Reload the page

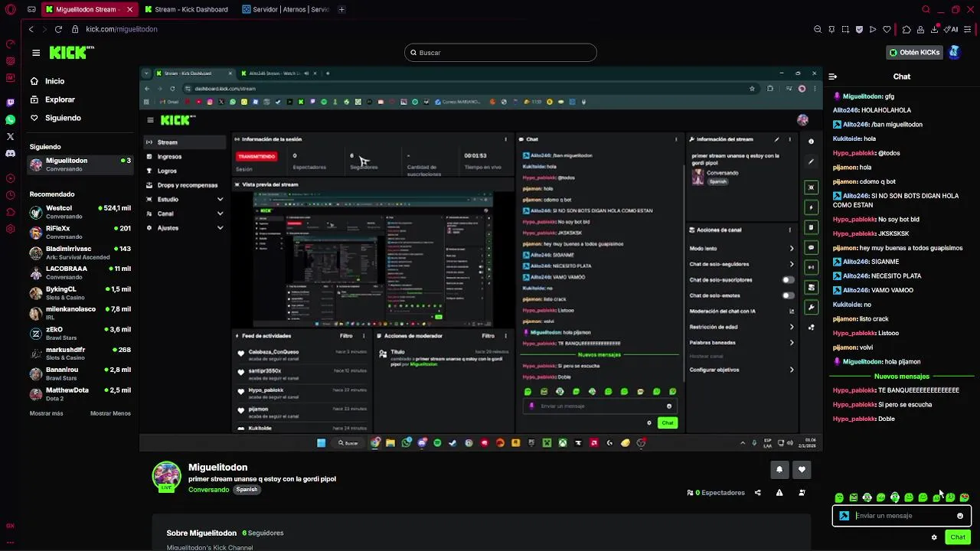coord(58,29)
